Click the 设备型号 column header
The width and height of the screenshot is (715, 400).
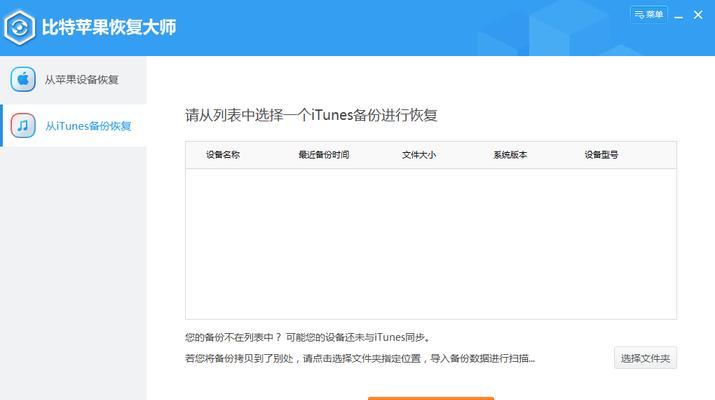click(x=601, y=155)
